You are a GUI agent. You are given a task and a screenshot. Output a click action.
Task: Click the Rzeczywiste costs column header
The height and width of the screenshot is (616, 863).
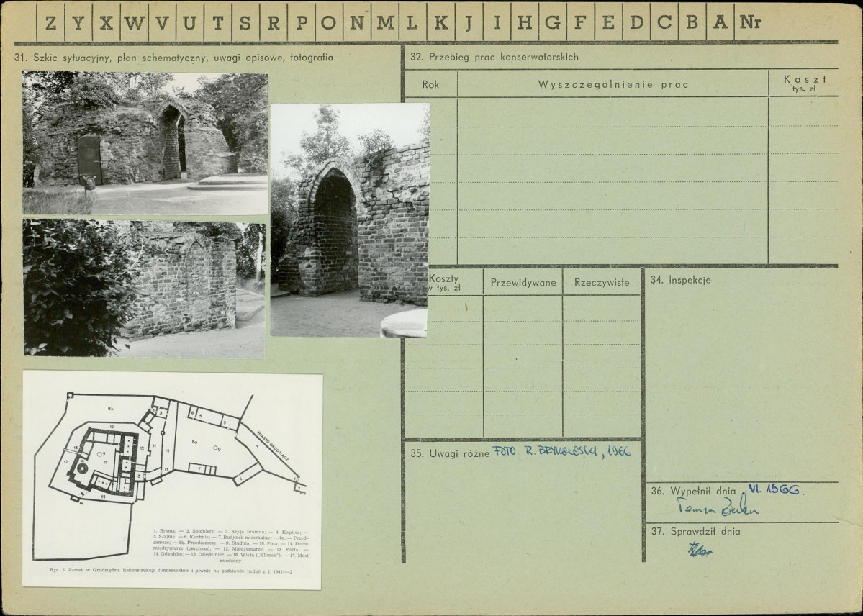pos(602,282)
